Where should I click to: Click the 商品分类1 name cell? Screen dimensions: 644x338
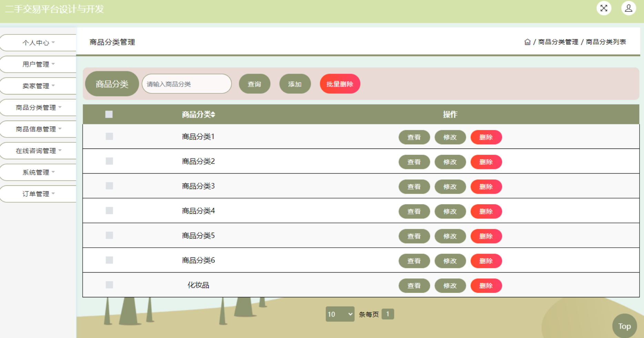click(x=198, y=137)
